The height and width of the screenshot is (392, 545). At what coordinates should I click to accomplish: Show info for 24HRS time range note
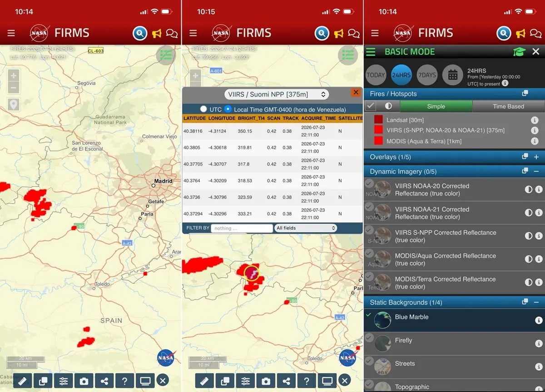point(505,83)
